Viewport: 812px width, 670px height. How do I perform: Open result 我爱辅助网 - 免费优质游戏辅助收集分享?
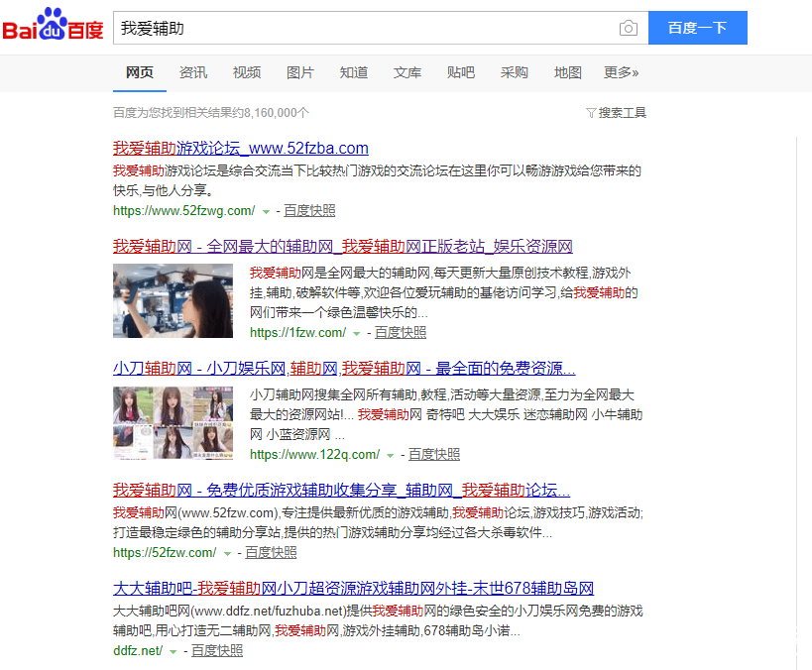coord(342,491)
